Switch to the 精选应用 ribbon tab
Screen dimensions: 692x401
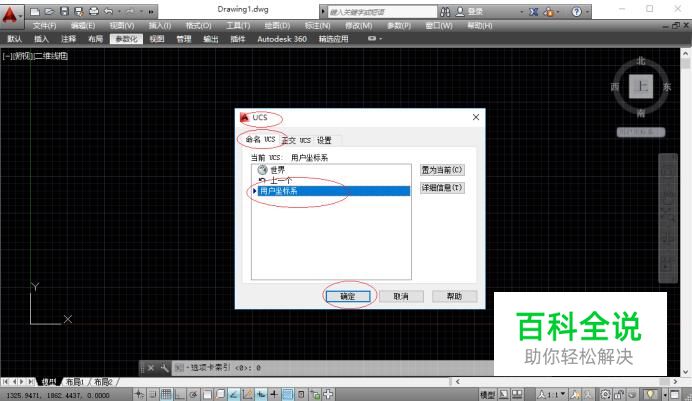pos(334,39)
